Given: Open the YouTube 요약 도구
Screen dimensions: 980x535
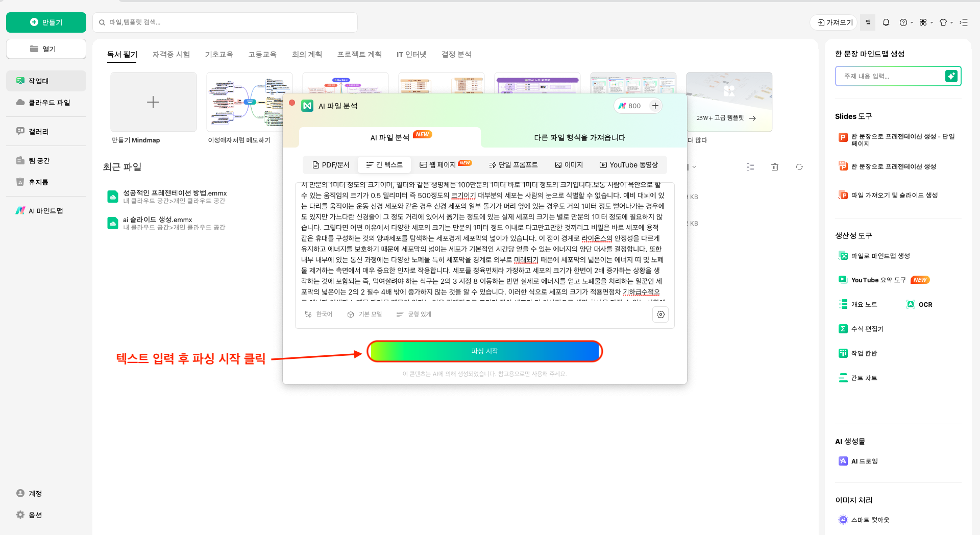Looking at the screenshot, I should point(878,280).
